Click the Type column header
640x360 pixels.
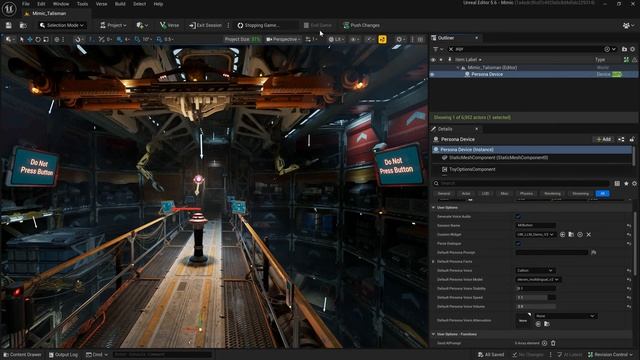600,60
